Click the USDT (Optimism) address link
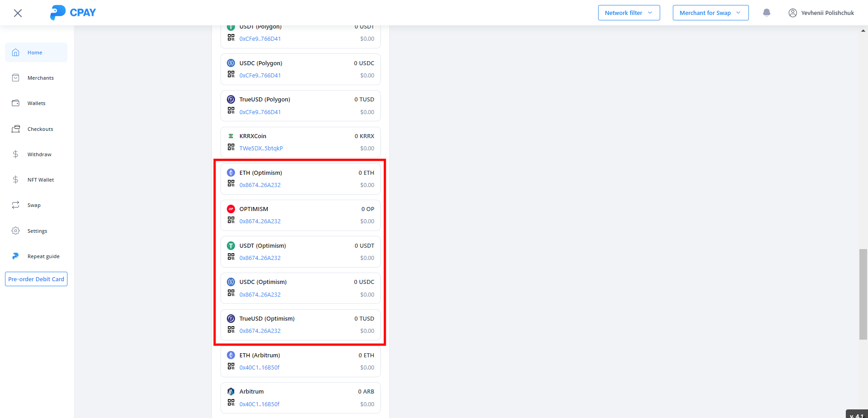This screenshot has height=418, width=868. (x=260, y=258)
